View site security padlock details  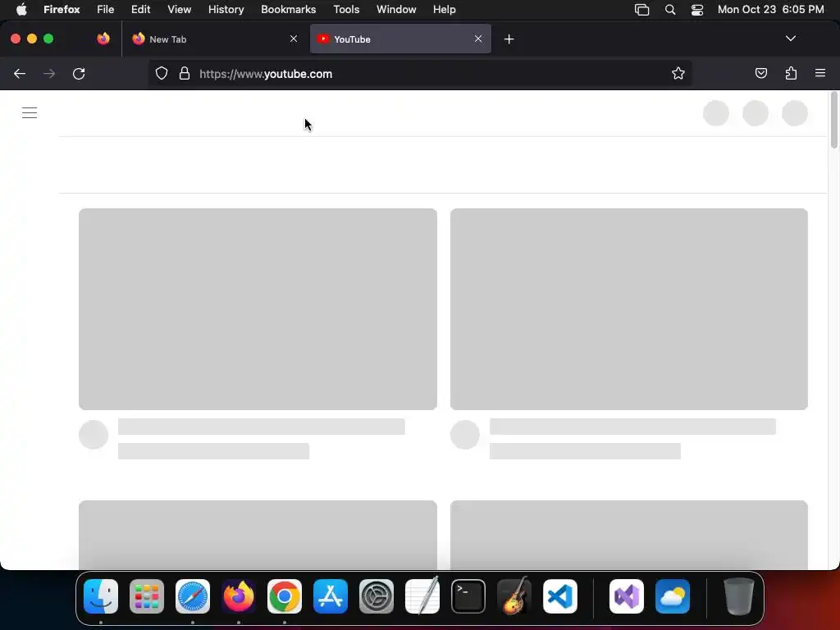[x=185, y=73]
